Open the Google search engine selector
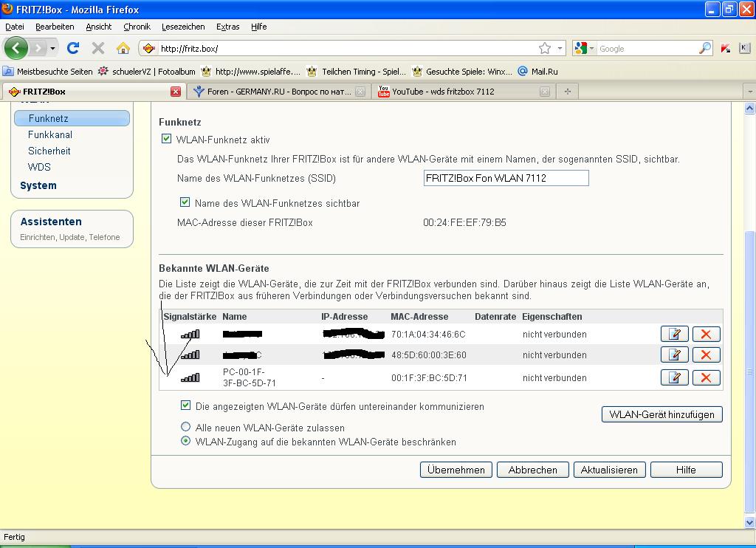756x548 pixels. 584,48
